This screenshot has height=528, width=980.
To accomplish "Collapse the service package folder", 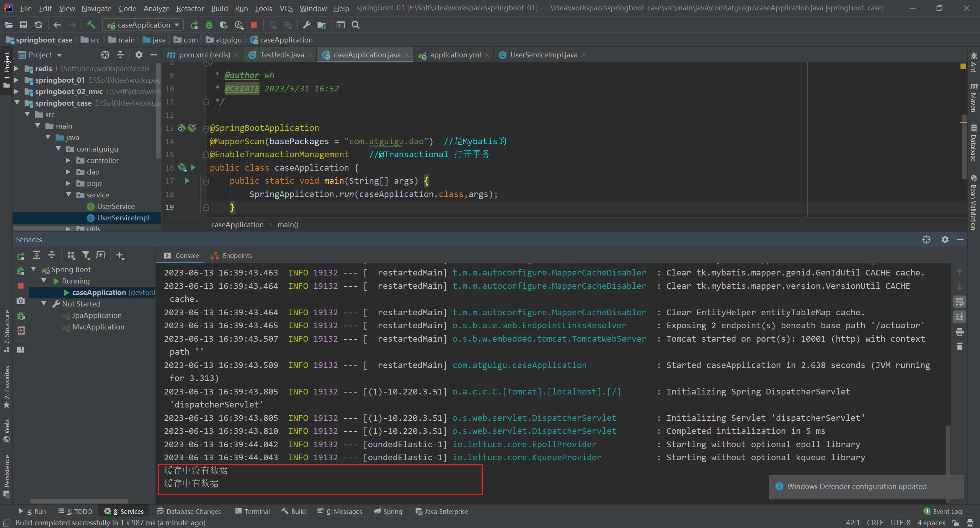I will pyautogui.click(x=68, y=195).
